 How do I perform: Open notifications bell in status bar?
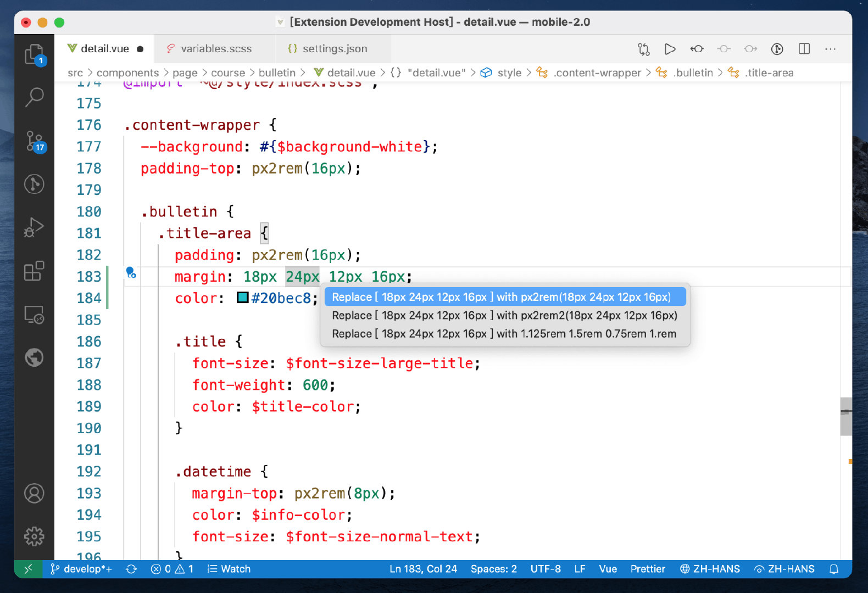pyautogui.click(x=834, y=569)
